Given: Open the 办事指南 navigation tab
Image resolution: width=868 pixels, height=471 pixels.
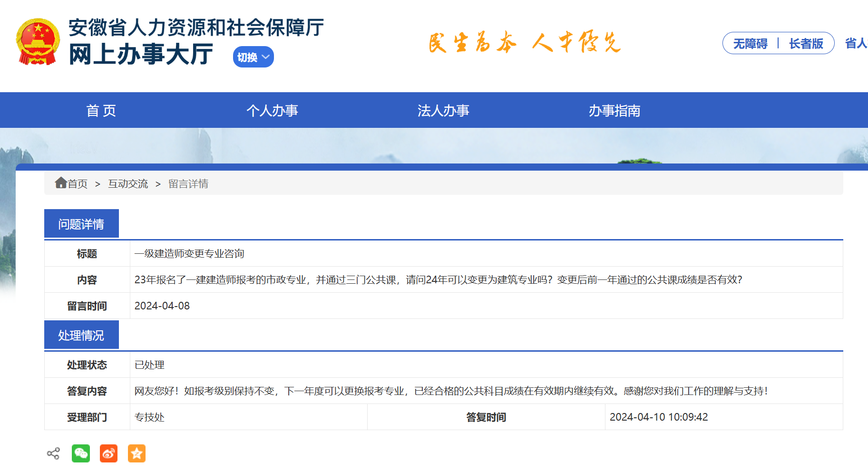Looking at the screenshot, I should click(614, 111).
